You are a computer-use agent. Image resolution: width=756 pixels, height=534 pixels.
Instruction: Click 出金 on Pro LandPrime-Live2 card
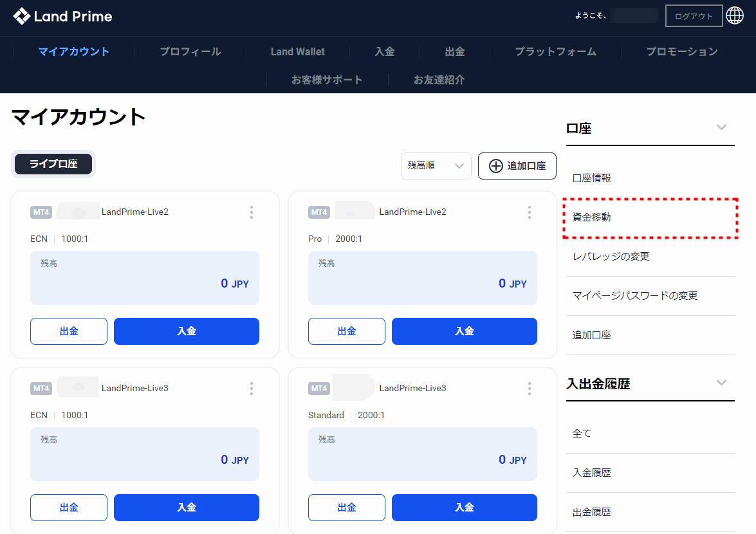347,331
